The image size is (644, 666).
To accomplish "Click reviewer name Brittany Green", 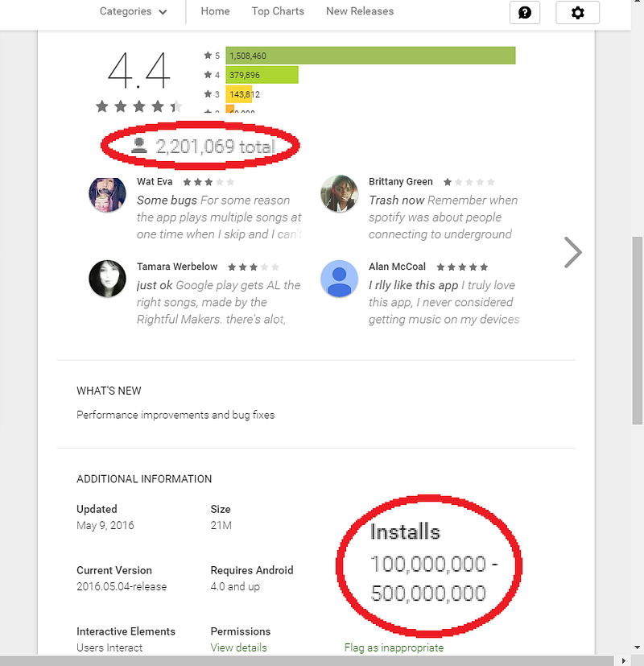I will (400, 182).
